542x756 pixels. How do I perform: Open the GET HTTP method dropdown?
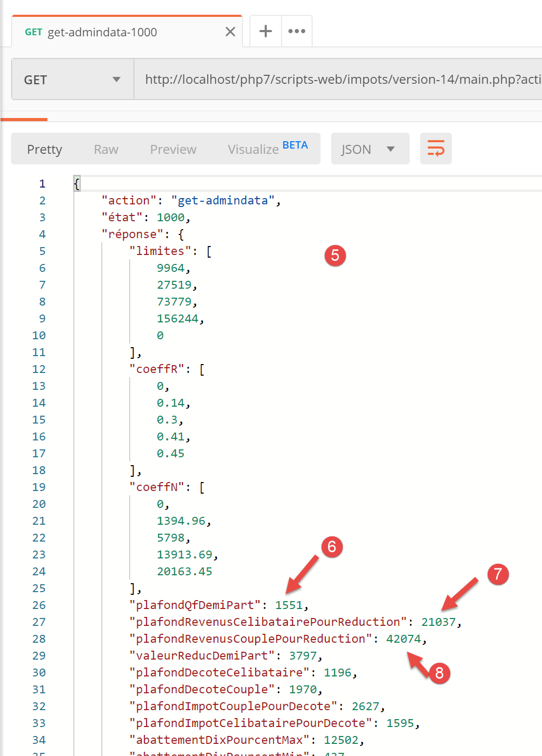pyautogui.click(x=72, y=80)
